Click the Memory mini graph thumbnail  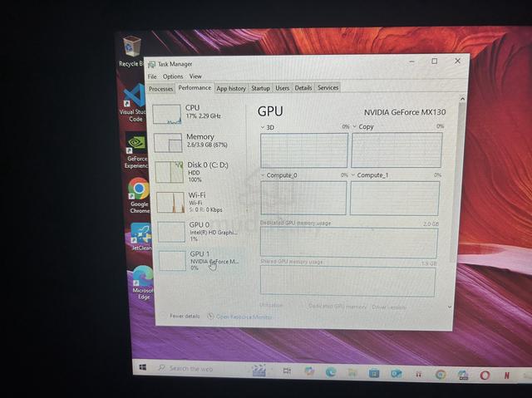coord(168,143)
